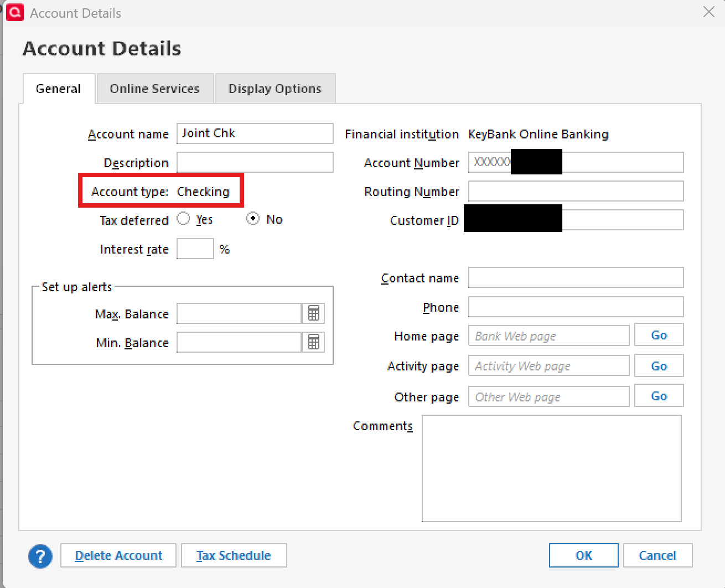Click the Quicken logo in title bar

[15, 12]
